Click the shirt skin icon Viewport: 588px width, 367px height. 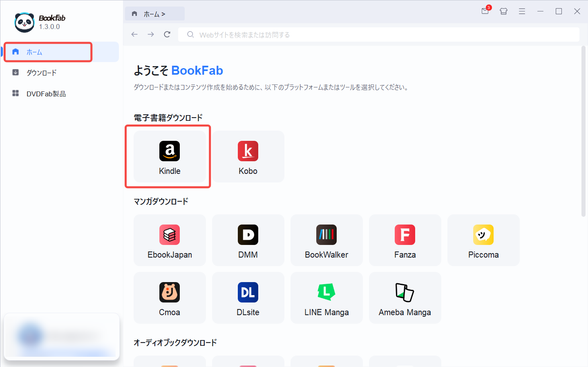503,11
